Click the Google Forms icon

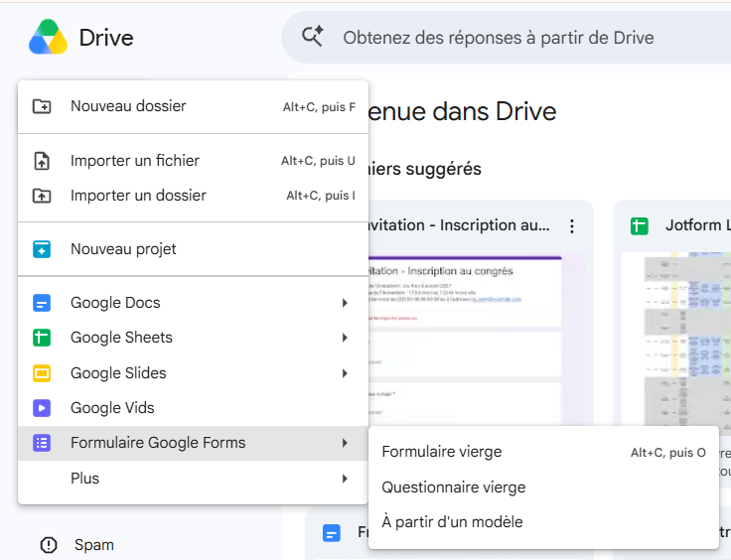[x=42, y=443]
